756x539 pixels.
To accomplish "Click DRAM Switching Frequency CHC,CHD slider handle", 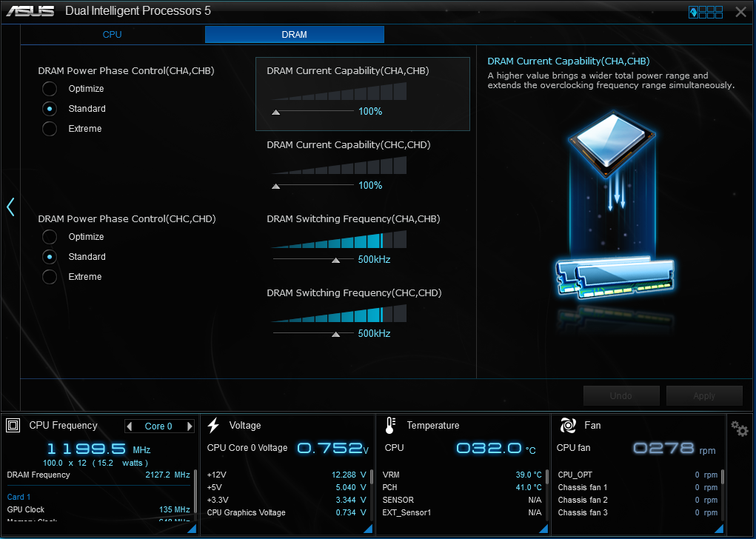I will click(336, 334).
